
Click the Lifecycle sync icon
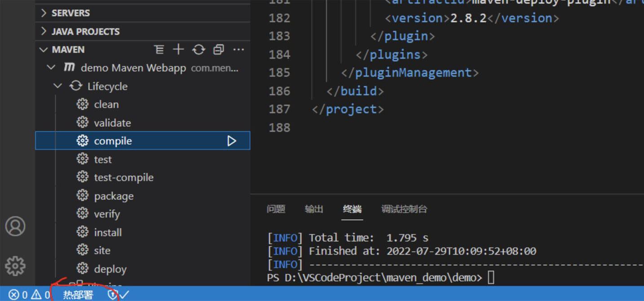(x=75, y=86)
